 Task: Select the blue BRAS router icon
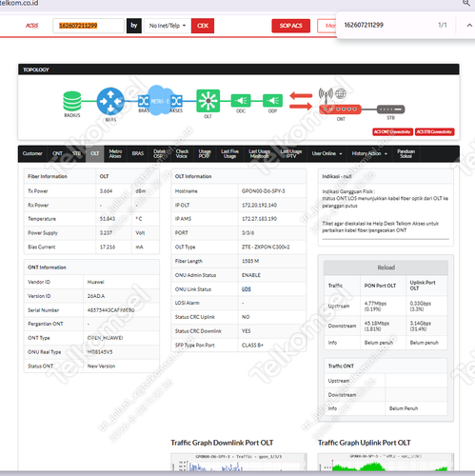point(110,101)
